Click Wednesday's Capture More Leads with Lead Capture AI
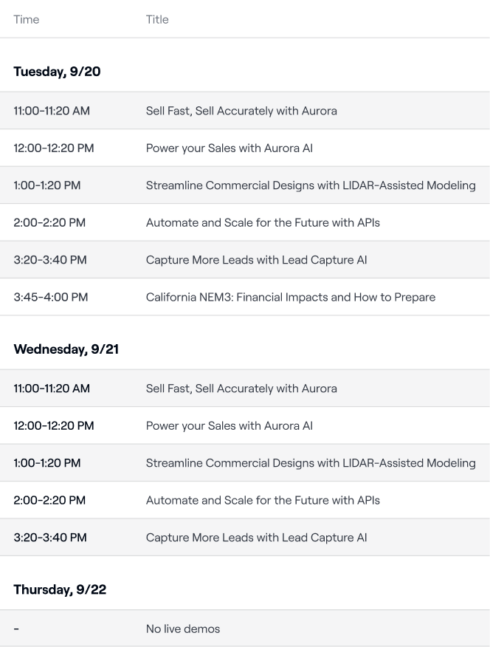490x647 pixels. (256, 537)
